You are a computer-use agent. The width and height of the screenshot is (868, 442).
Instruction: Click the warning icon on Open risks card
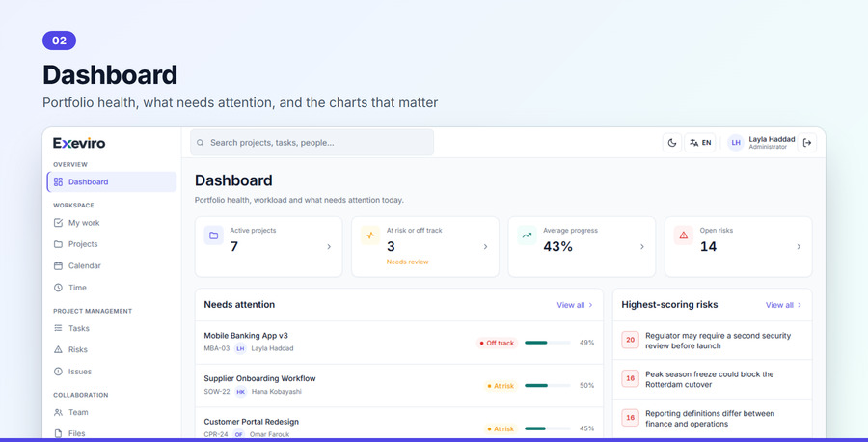click(x=684, y=235)
